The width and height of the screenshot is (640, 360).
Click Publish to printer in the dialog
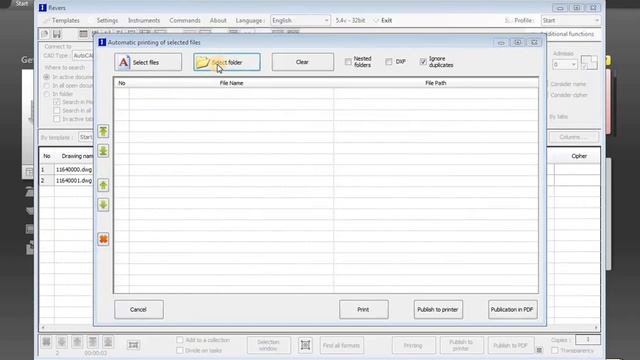438,309
